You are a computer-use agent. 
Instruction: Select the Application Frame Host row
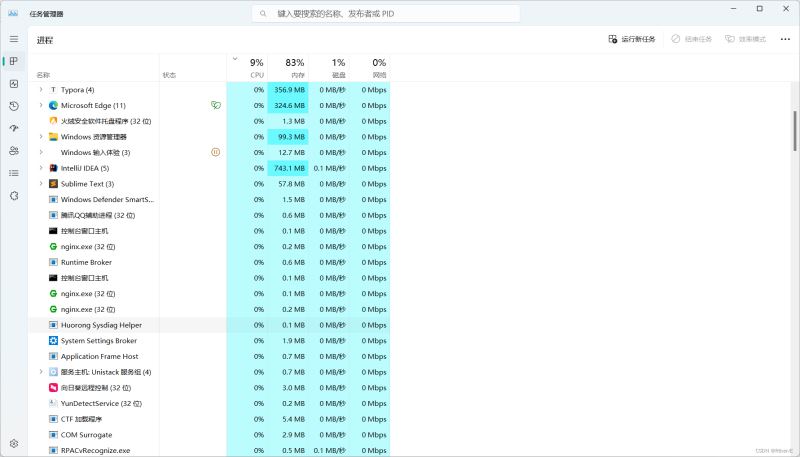pos(209,357)
